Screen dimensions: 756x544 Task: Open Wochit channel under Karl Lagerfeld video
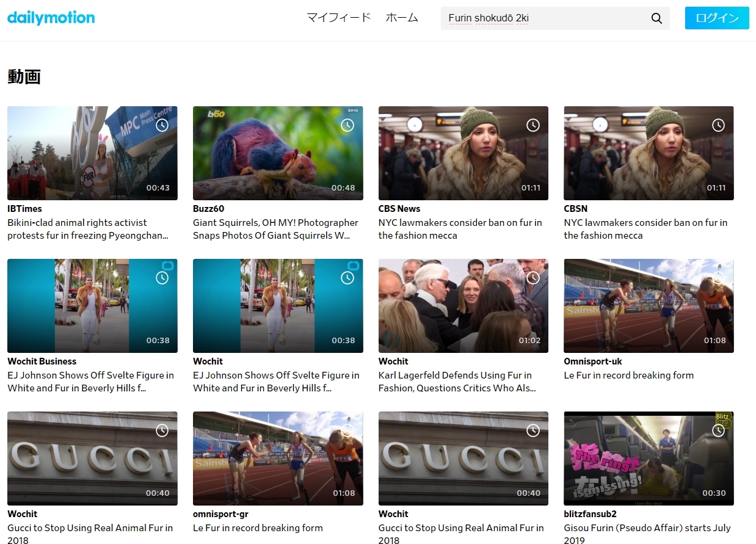point(393,361)
